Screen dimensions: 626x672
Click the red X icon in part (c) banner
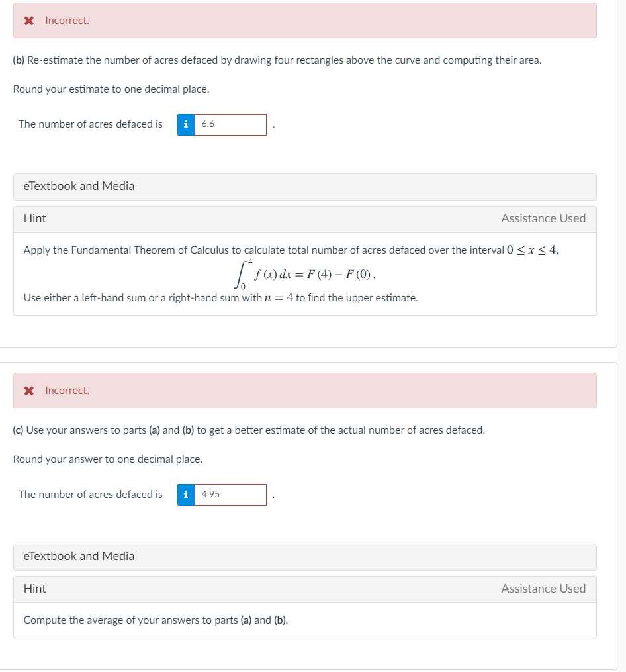coord(28,391)
